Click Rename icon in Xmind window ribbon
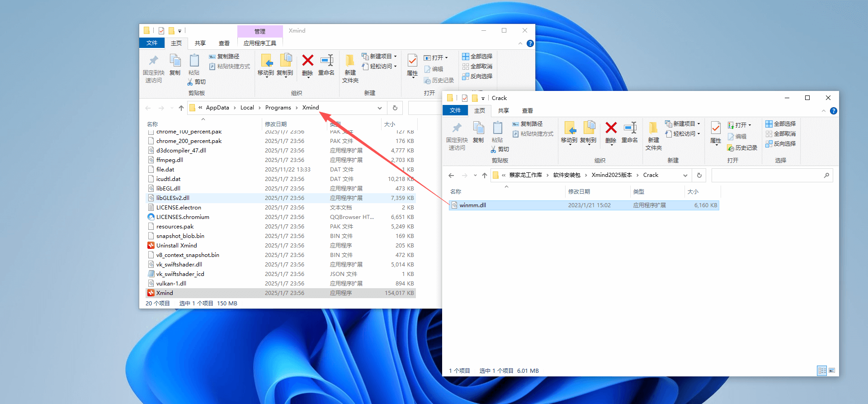 [x=326, y=61]
